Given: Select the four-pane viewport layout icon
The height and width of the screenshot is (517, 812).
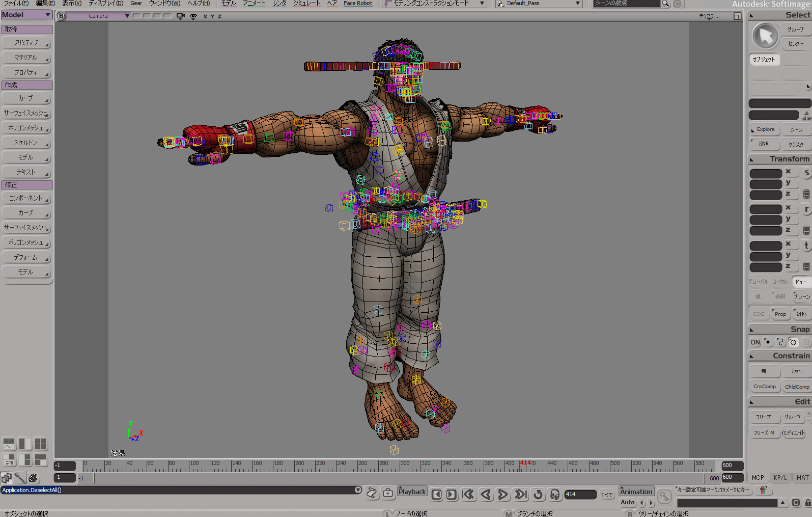Looking at the screenshot, I should [40, 444].
